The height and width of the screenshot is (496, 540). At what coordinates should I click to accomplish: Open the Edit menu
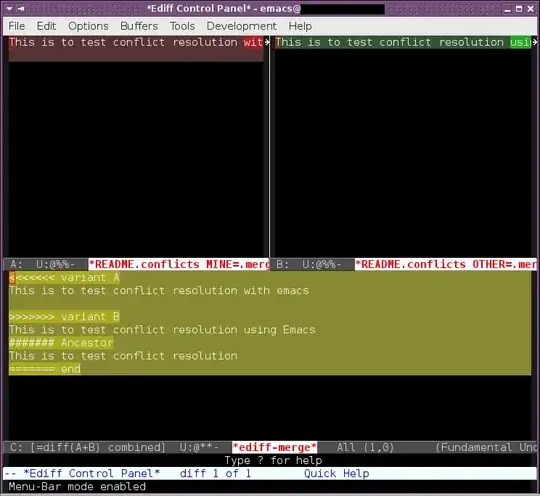coord(46,26)
